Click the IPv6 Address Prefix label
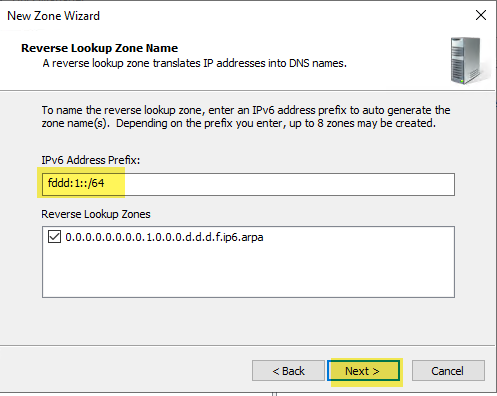This screenshot has height=396, width=497. point(91,160)
